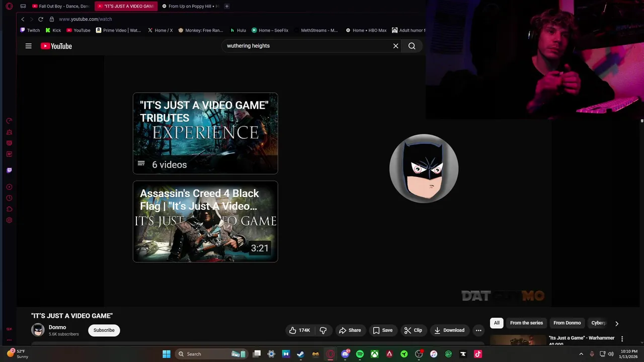Viewport: 644px width, 362px height.
Task: Select the "All" filter chip
Action: point(497,323)
